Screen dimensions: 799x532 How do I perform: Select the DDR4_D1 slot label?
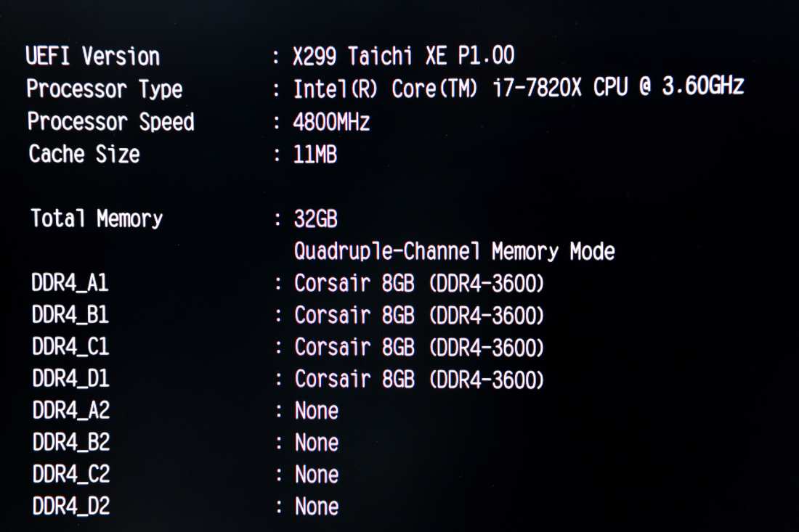click(70, 379)
